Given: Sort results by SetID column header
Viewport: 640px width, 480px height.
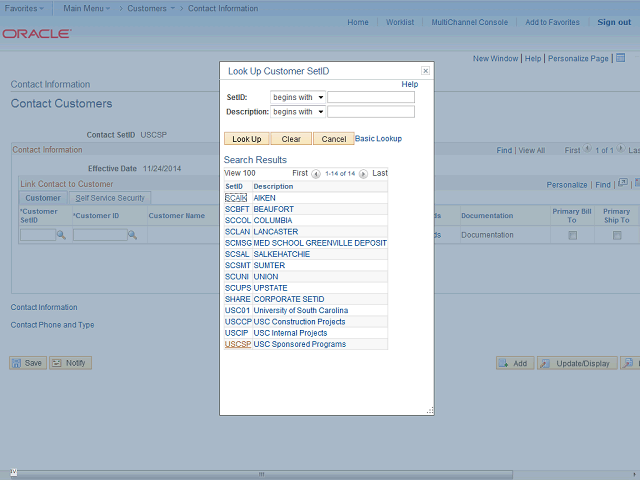Looking at the screenshot, I should (234, 186).
